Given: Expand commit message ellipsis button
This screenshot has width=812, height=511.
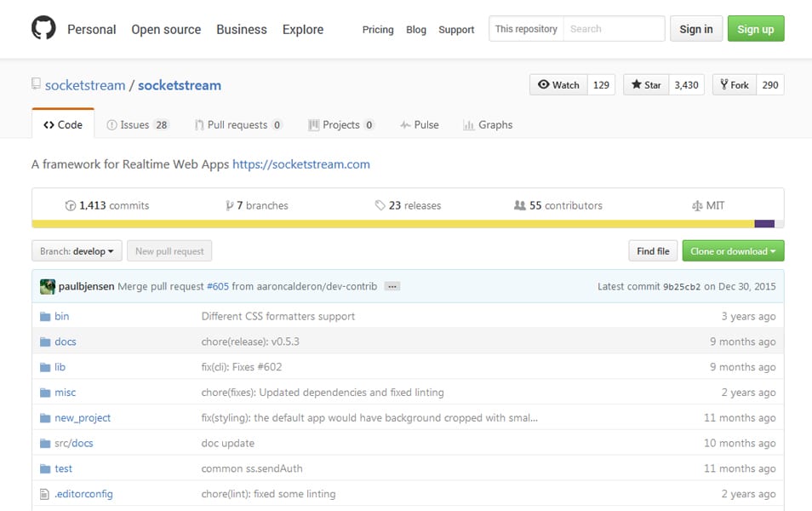Looking at the screenshot, I should (392, 287).
